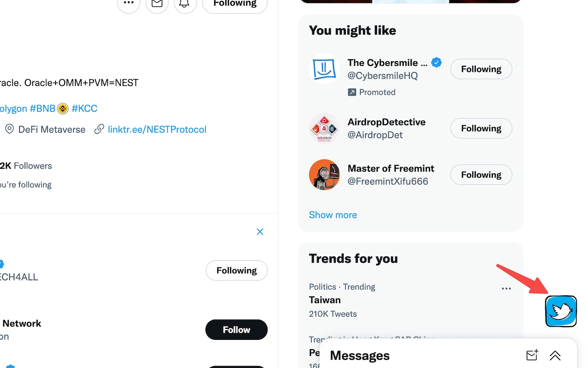Unfollow The Cybersmile via its Following toggle
The width and height of the screenshot is (588, 368).
click(x=481, y=69)
